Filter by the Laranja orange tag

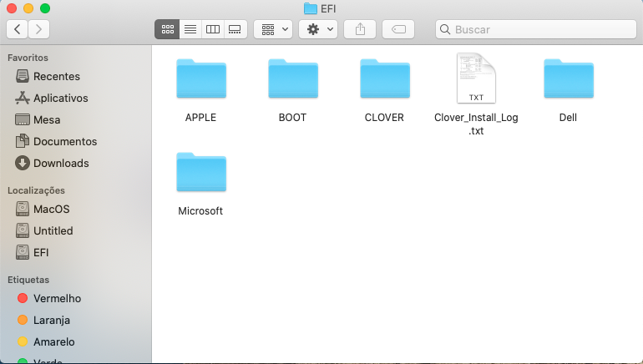44,320
